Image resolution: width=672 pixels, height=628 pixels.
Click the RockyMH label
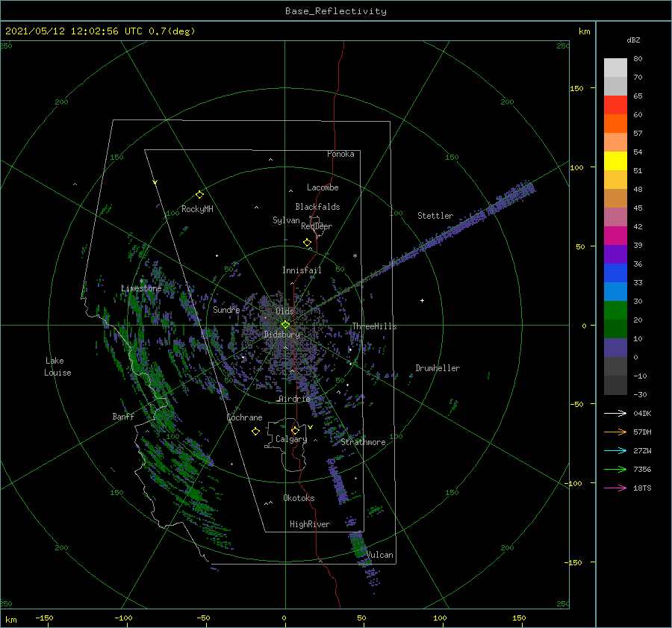pyautogui.click(x=197, y=209)
